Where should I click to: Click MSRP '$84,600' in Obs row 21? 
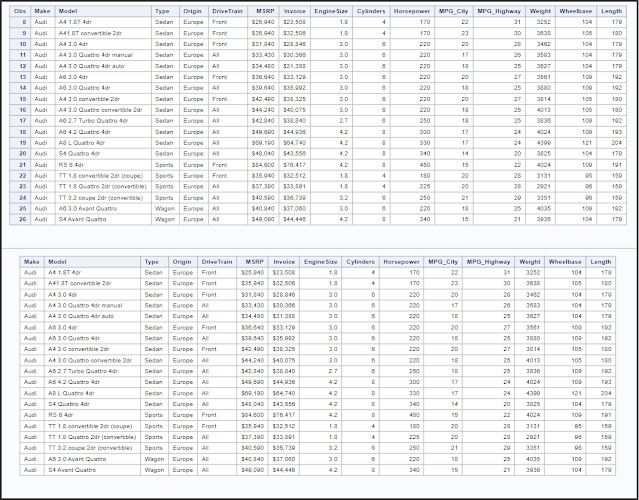point(265,165)
